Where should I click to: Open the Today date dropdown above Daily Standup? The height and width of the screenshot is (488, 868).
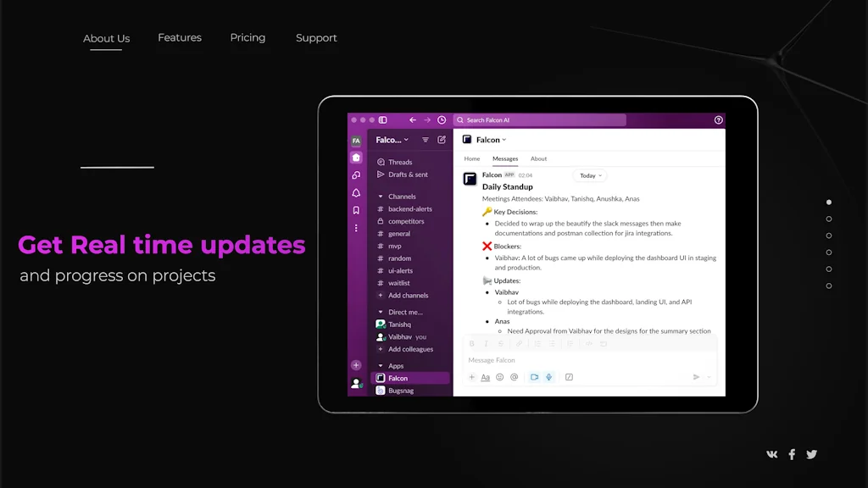click(x=590, y=175)
